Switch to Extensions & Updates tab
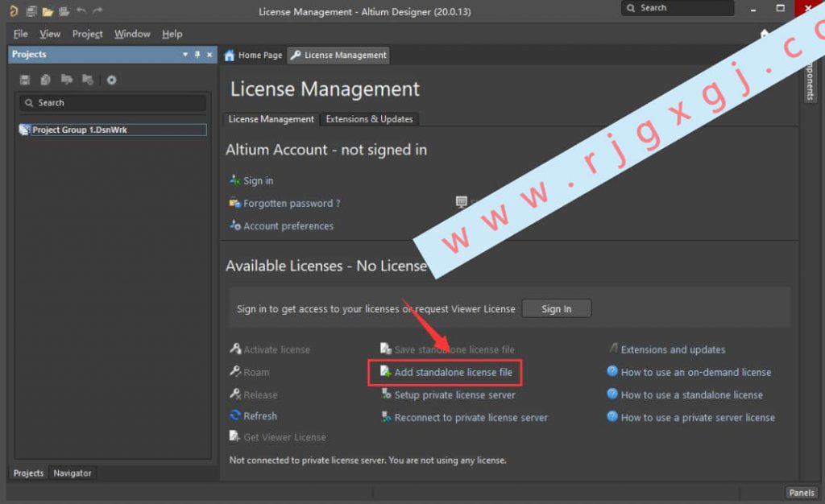The width and height of the screenshot is (825, 504). [369, 119]
